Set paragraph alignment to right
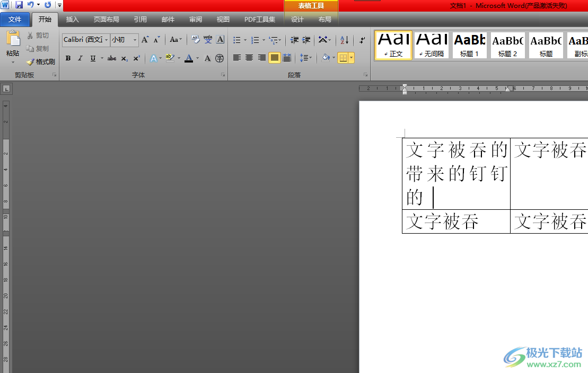 click(x=262, y=58)
